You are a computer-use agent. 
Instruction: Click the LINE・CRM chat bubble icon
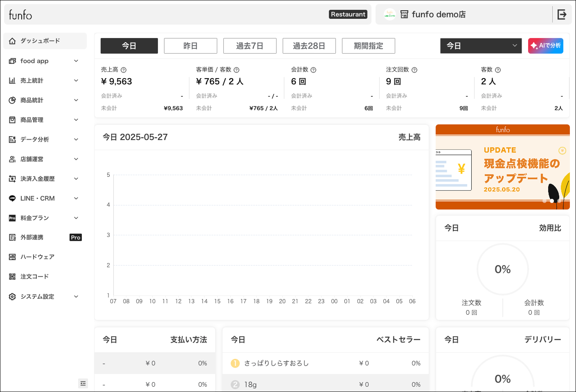(x=12, y=198)
